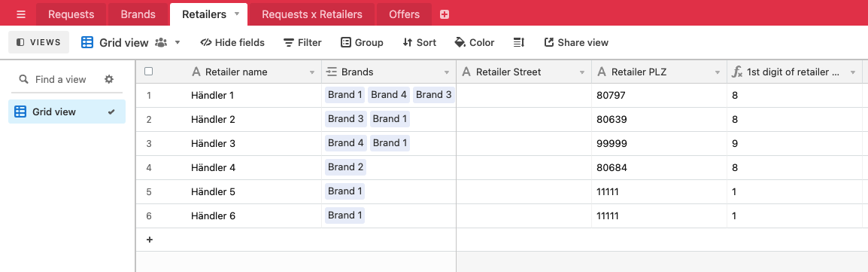Expand the Retailers tab dropdown arrow
This screenshot has height=272, width=868.
click(237, 14)
